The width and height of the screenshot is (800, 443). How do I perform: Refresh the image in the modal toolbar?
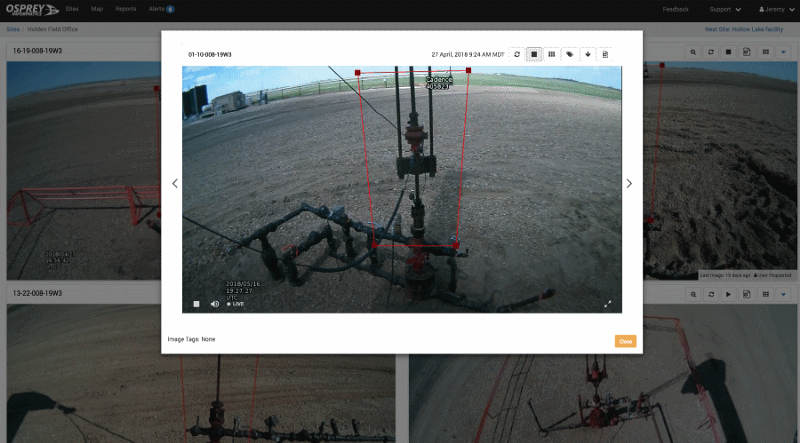[517, 54]
